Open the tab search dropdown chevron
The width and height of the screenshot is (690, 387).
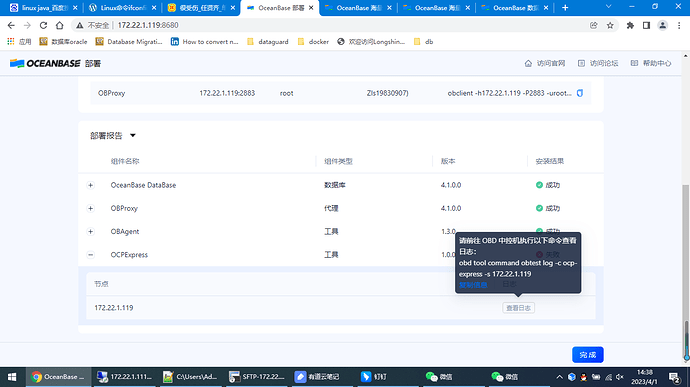pos(609,7)
